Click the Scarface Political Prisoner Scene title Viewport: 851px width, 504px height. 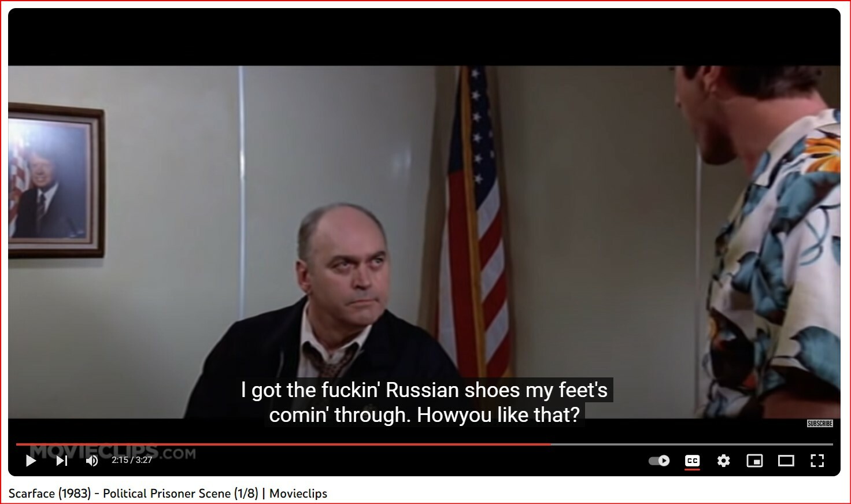(x=168, y=494)
